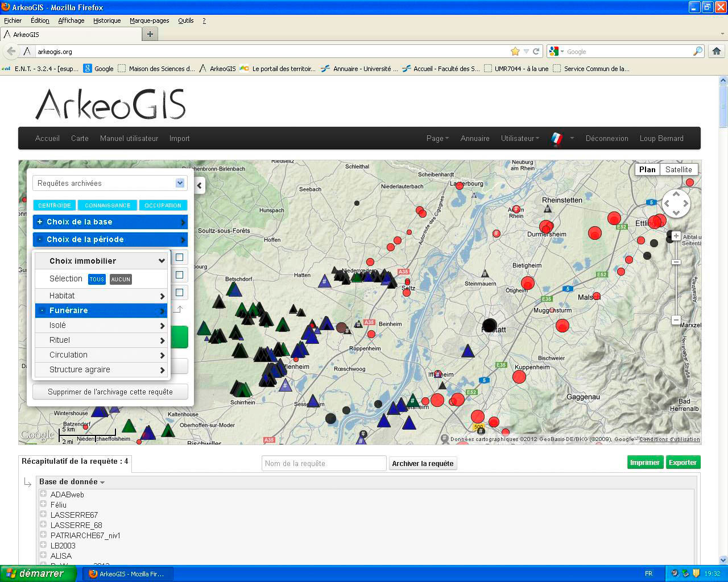Click the map pan control wheel
The height and width of the screenshot is (582, 728).
tap(676, 203)
